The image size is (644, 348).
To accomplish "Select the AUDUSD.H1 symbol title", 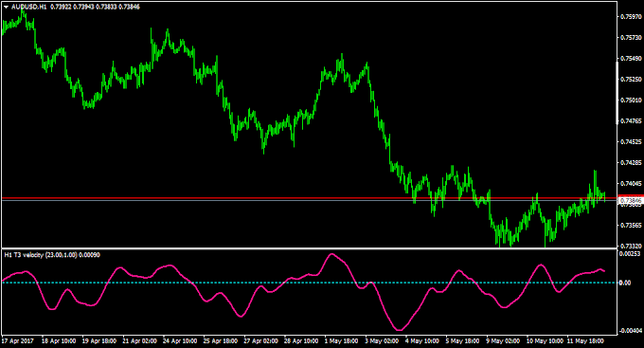I will click(28, 7).
